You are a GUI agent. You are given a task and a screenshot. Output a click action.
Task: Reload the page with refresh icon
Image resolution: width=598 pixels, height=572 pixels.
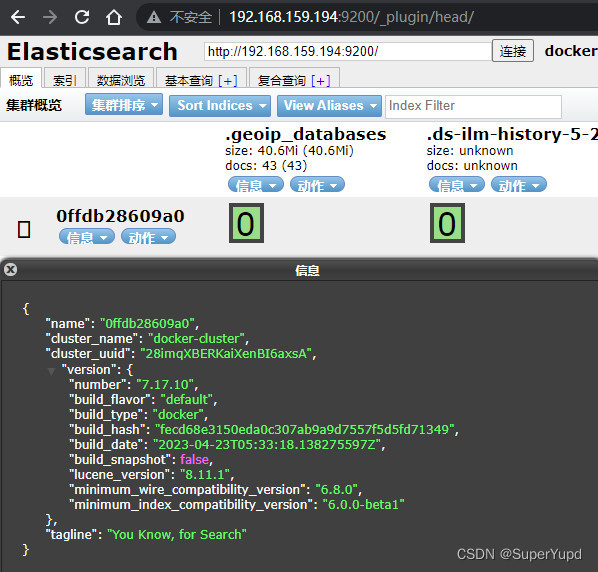click(x=82, y=17)
